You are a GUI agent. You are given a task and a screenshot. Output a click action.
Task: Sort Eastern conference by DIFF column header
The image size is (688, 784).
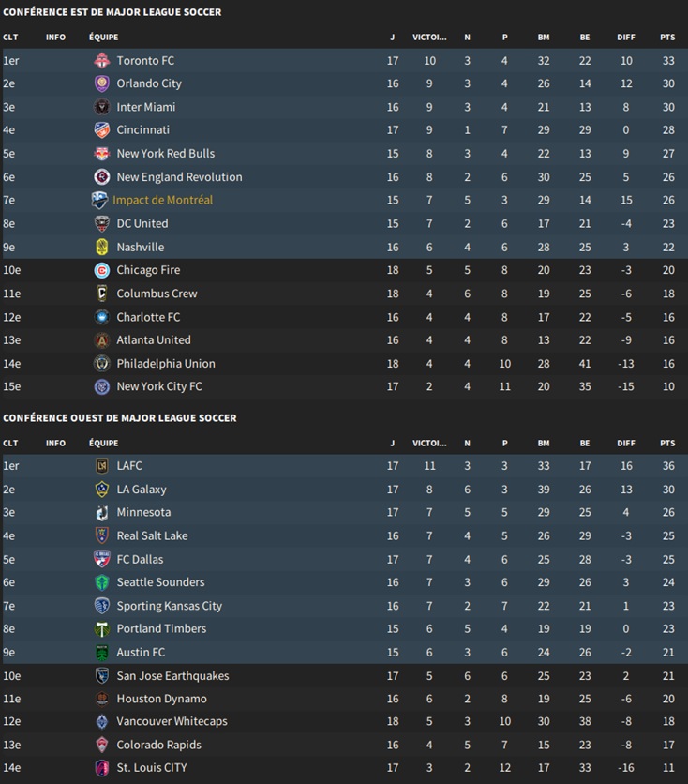click(x=625, y=38)
